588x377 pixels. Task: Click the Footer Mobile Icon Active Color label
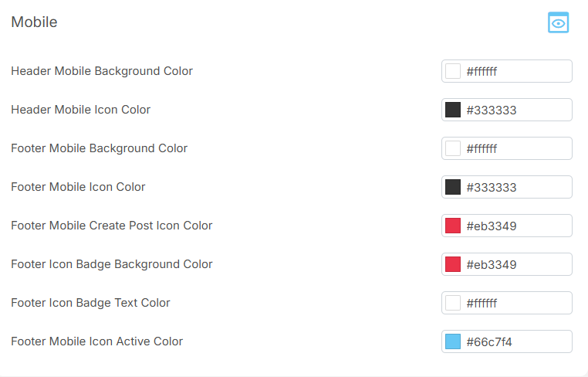(96, 341)
